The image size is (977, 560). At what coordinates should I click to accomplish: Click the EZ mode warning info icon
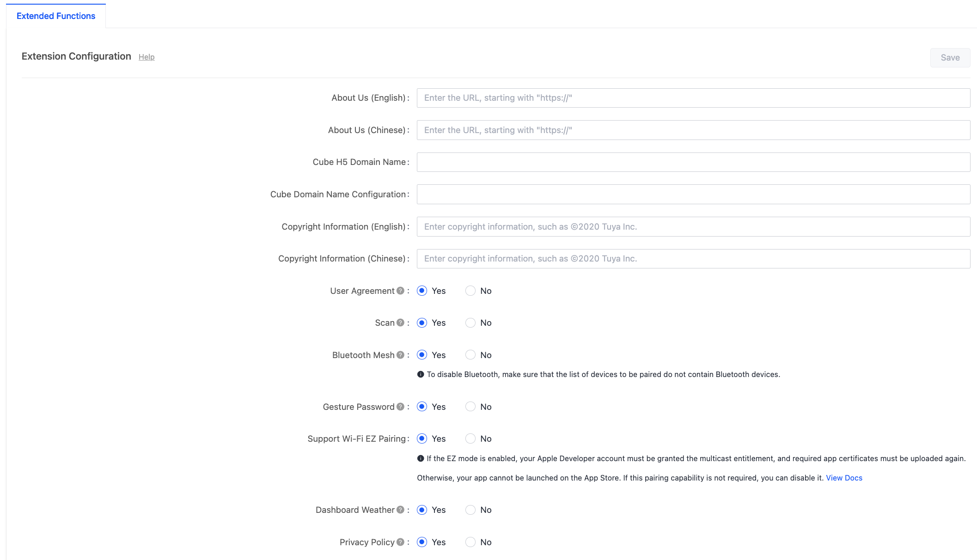tap(421, 458)
